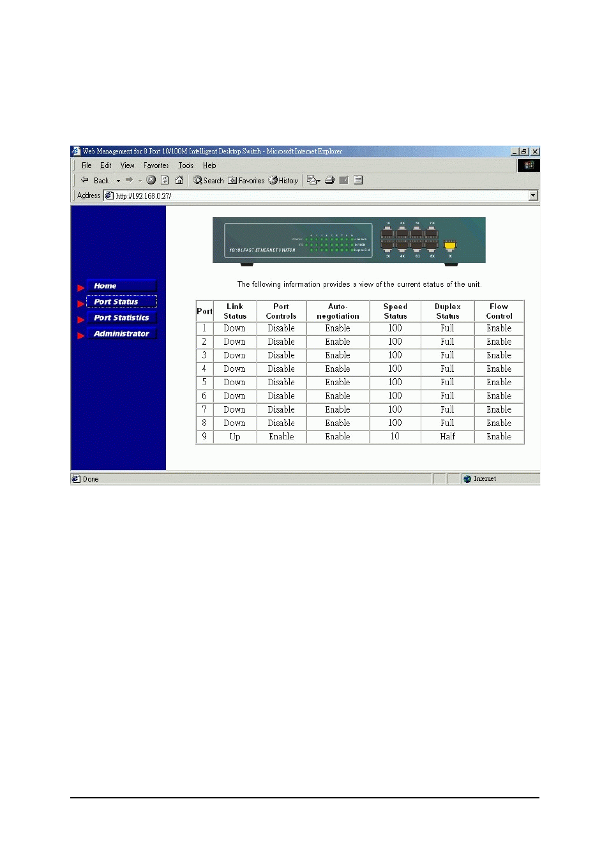This screenshot has width=609, height=868.
Task: Open the View menu
Action: click(x=127, y=165)
